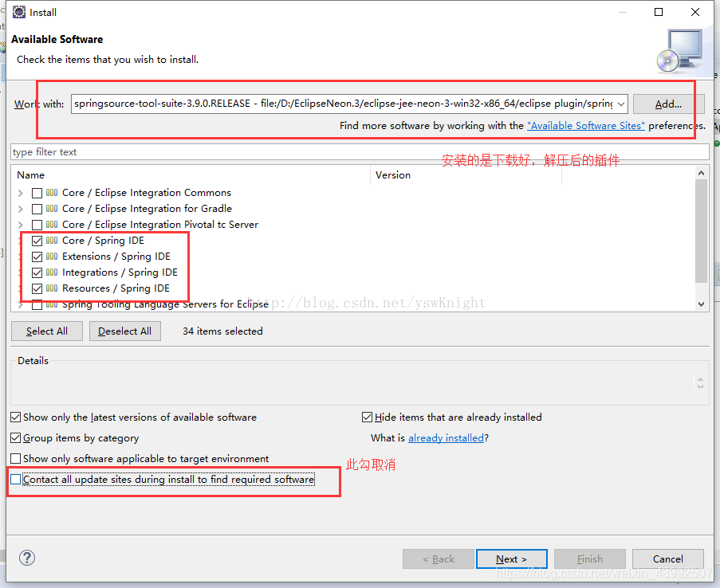Viewport: 720px width, 588px height.
Task: Click the Add... button
Action: coord(668,104)
